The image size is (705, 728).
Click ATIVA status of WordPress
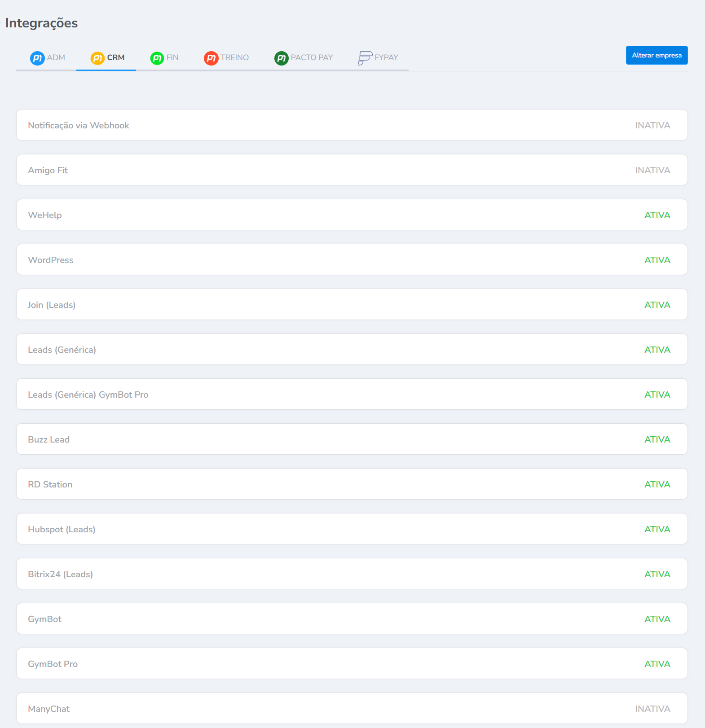pos(657,260)
